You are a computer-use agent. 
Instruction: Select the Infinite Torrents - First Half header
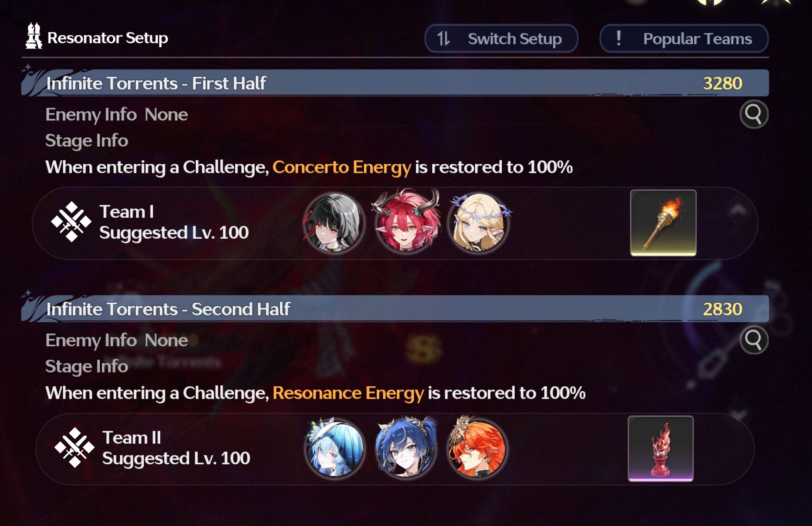point(395,83)
